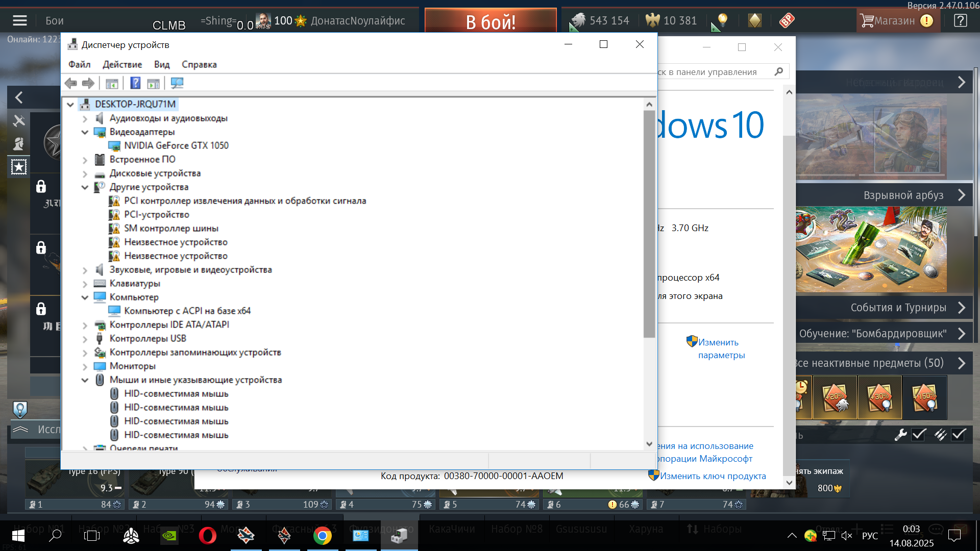The image size is (980, 551).
Task: Toggle the first checkmark box near wrench icon
Action: (x=919, y=435)
